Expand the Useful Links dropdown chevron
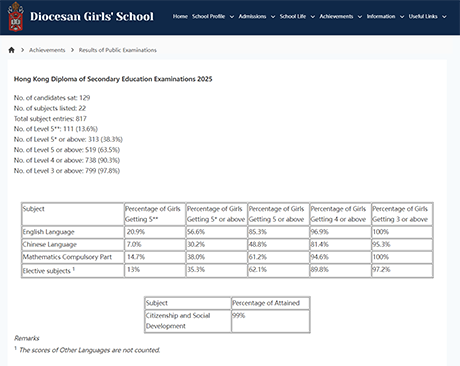460x366 pixels. (444, 17)
